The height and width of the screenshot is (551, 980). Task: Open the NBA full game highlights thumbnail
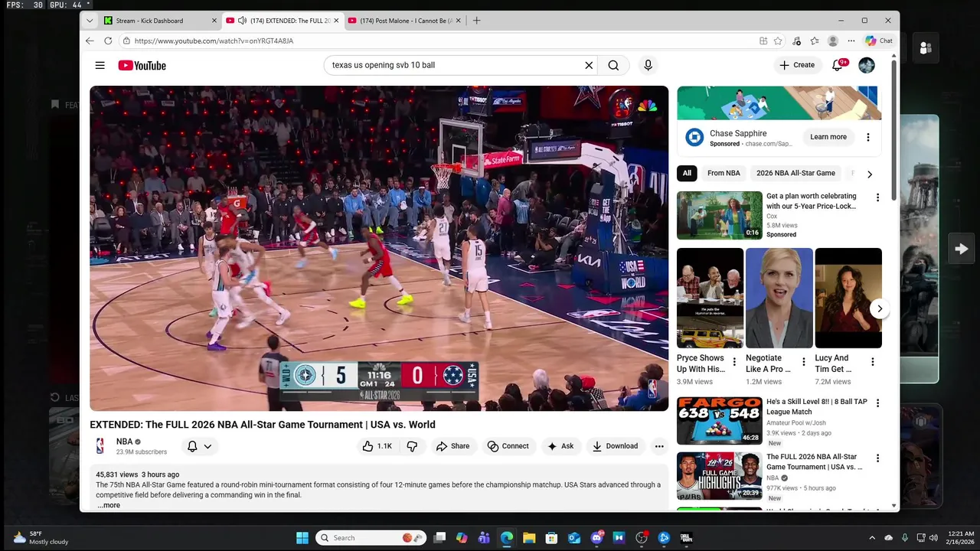720,475
